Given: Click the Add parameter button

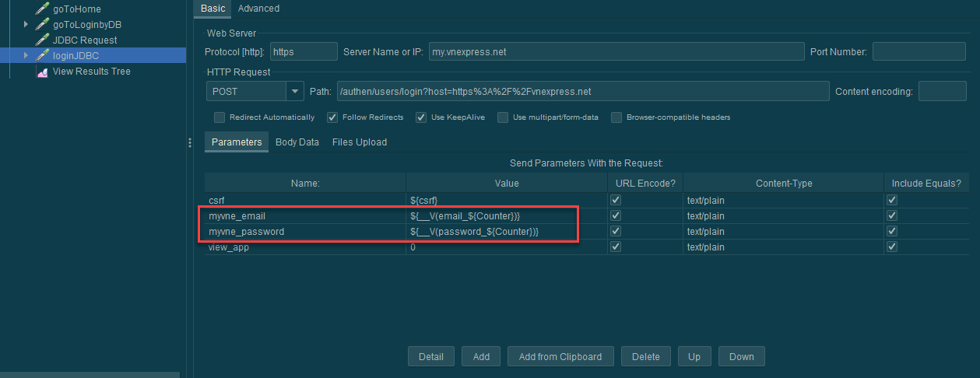Looking at the screenshot, I should (x=481, y=356).
